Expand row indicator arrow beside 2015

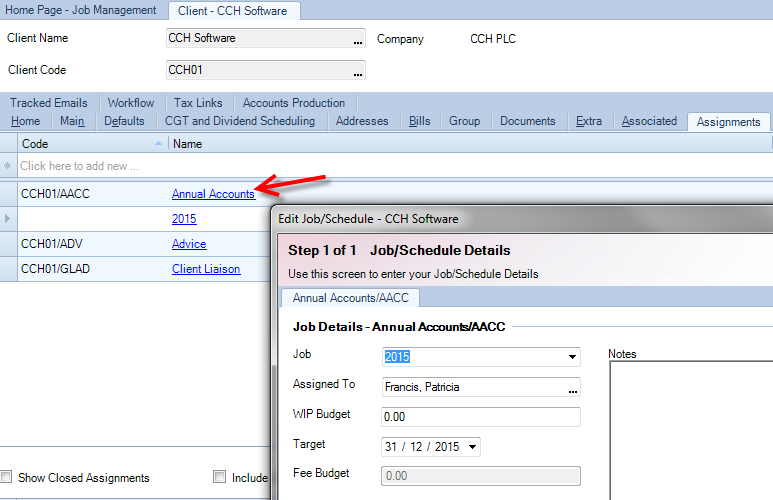[x=10, y=218]
